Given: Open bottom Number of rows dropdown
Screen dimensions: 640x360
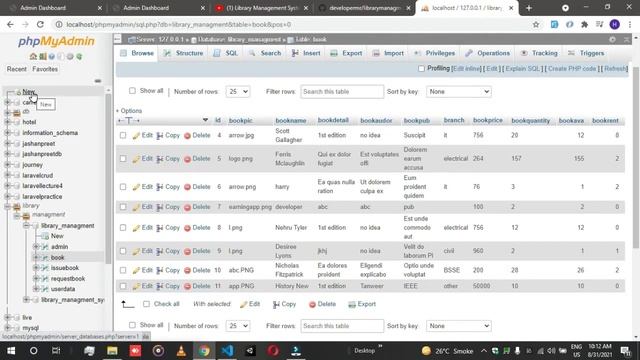Looking at the screenshot, I should pos(238,326).
